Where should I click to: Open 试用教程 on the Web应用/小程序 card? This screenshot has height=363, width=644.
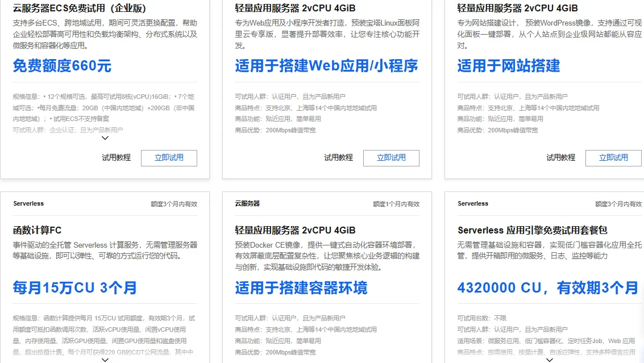coord(338,158)
